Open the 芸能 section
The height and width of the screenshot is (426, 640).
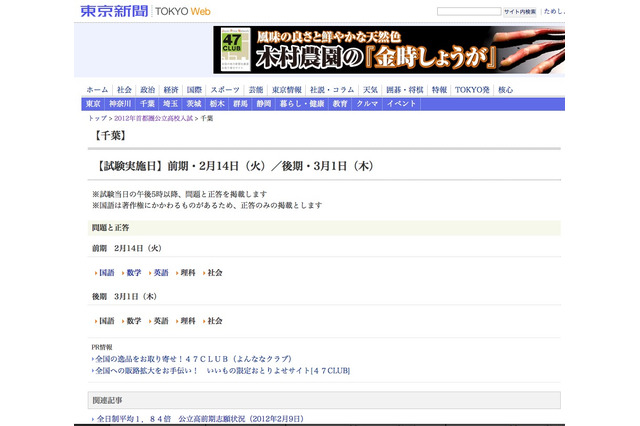(x=256, y=90)
